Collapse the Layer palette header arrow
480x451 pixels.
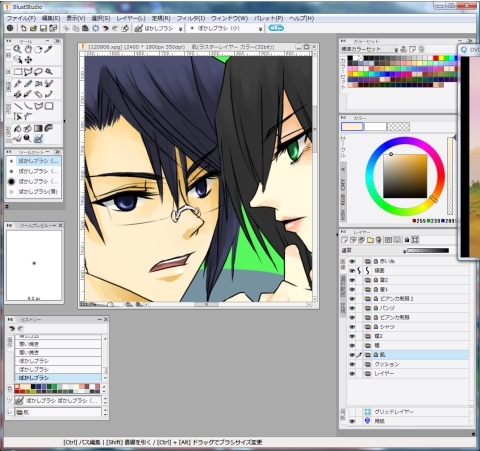(344, 232)
